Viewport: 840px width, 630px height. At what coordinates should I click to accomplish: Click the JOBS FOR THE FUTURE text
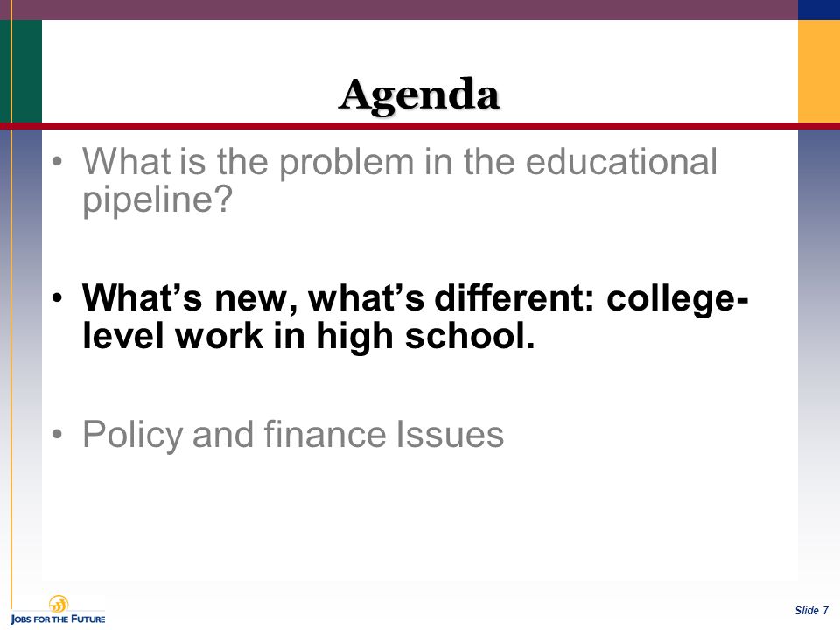pos(58,619)
